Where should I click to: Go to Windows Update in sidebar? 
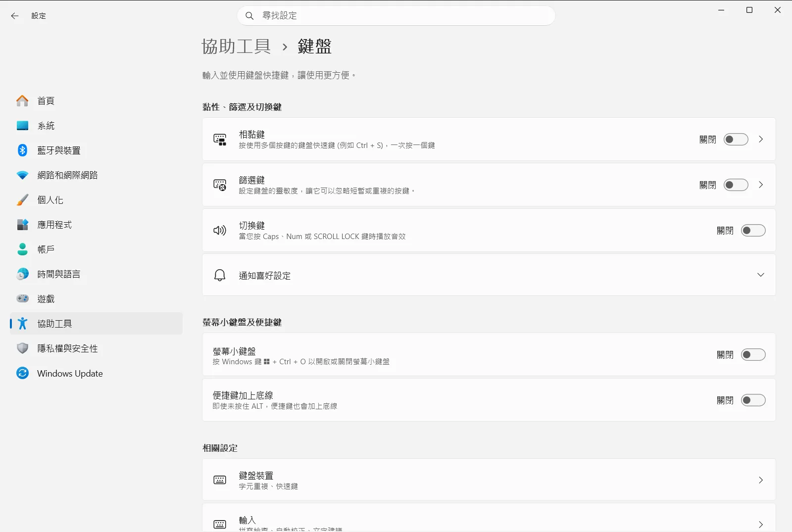[x=96, y=373]
